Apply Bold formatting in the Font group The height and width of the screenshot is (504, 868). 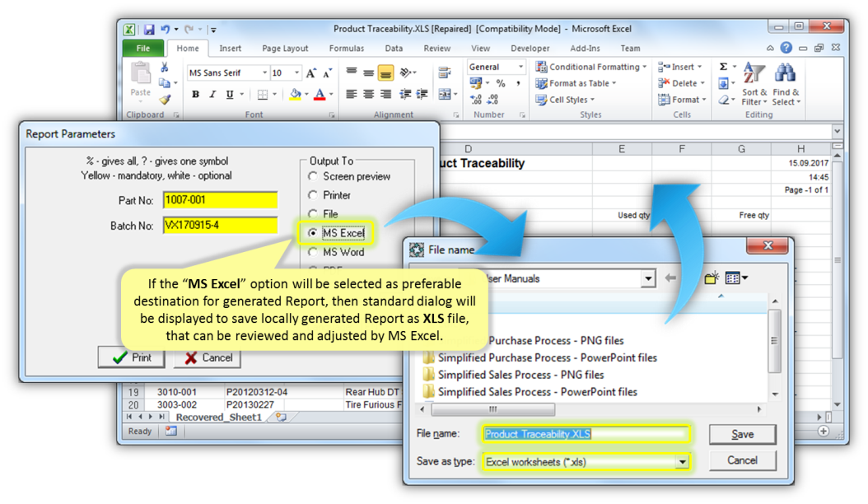195,95
